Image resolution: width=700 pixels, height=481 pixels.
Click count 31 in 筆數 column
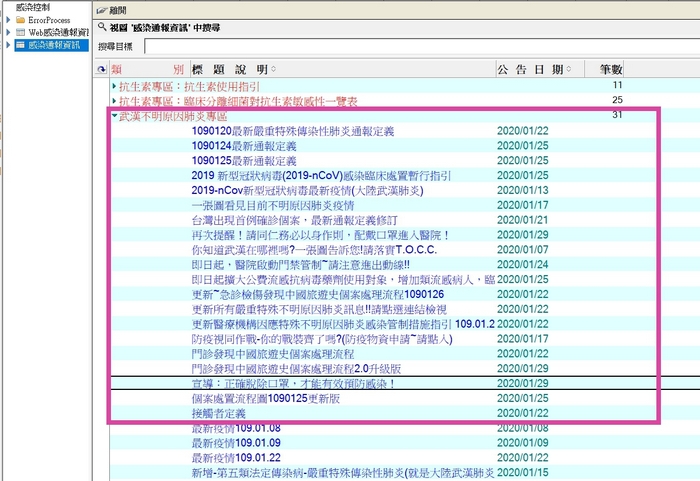617,115
